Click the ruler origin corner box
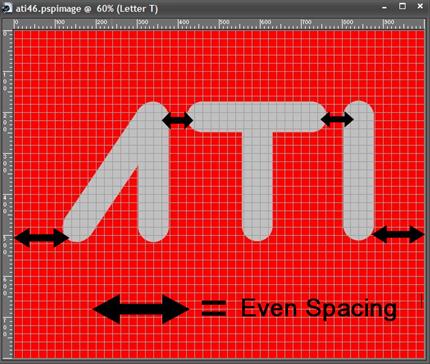Screen dimensions: 430x364 pos(7,24)
